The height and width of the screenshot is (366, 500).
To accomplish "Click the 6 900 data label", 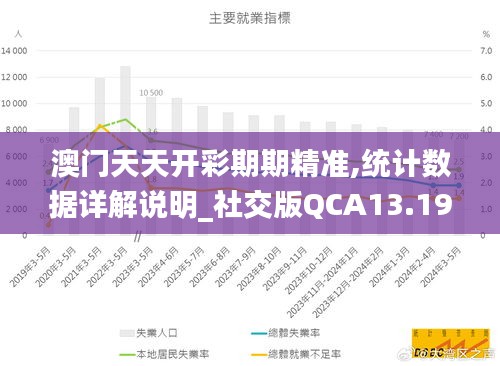I will click(49, 140).
